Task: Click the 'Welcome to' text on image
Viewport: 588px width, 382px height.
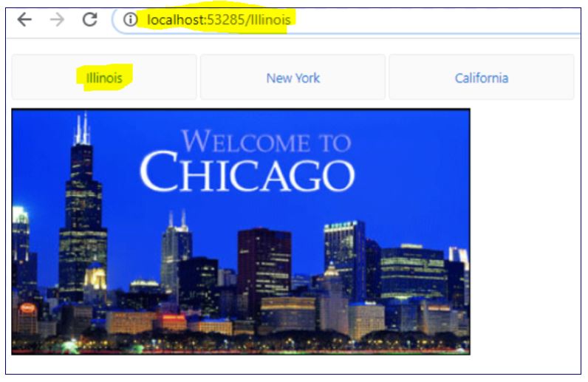Action: click(x=265, y=141)
